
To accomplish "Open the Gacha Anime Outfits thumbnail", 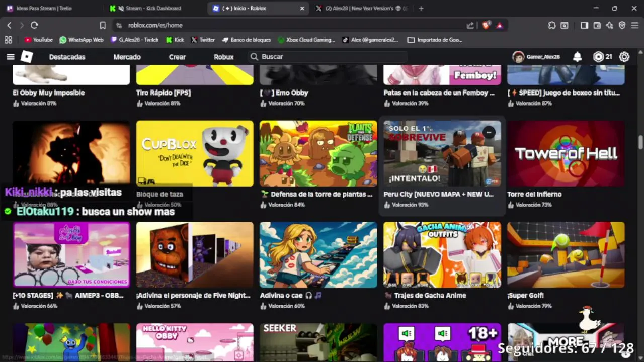I will (442, 255).
